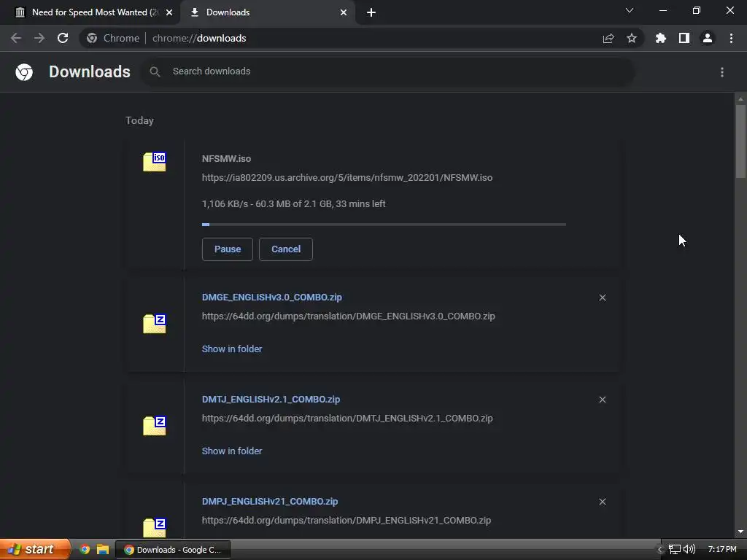
Task: Click the scrollbar up arrow
Action: pyautogui.click(x=740, y=99)
